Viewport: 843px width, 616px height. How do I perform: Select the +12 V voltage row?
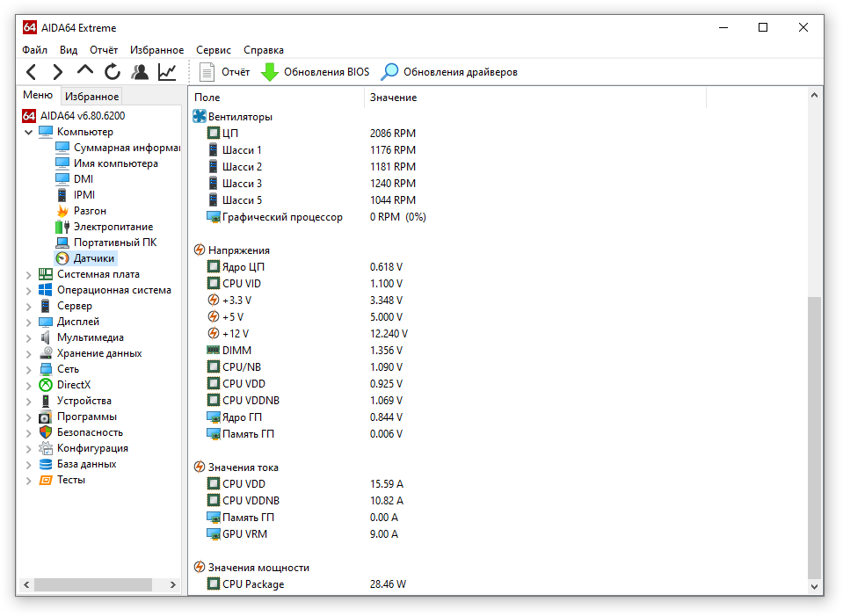coord(307,333)
